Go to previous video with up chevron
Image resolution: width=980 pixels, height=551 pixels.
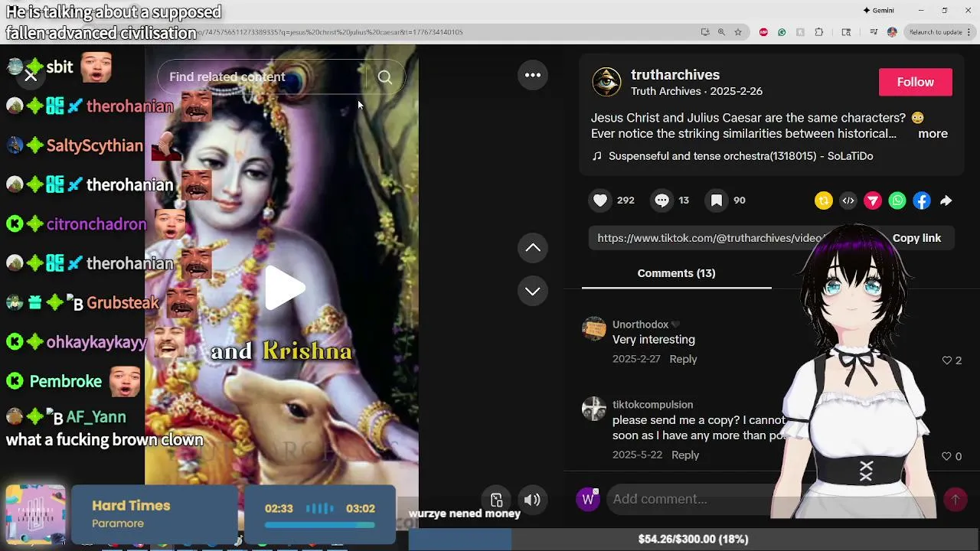pos(533,248)
